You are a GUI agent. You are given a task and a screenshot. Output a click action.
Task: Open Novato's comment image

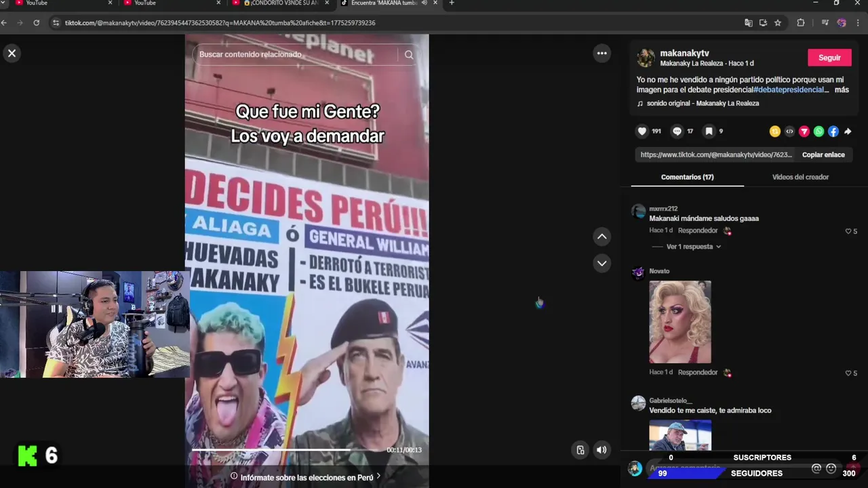click(680, 322)
